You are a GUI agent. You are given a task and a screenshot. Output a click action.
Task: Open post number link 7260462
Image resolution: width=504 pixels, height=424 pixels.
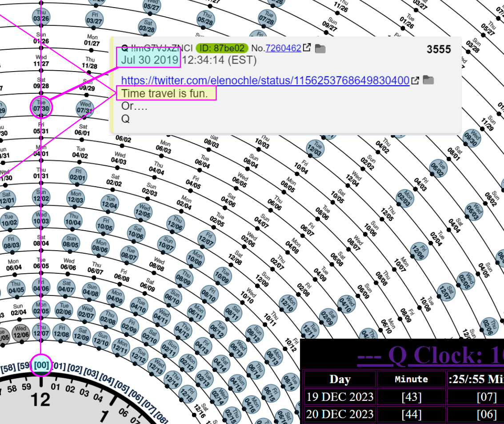[283, 48]
